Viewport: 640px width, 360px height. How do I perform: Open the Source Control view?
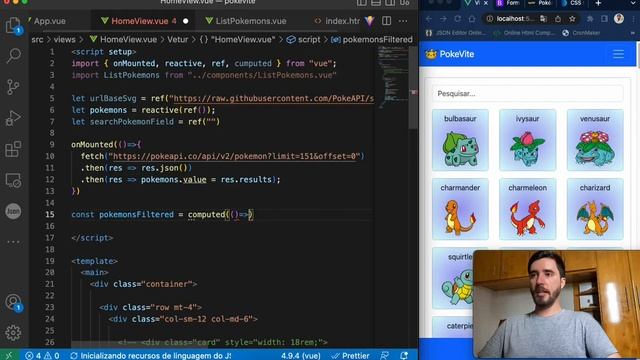pyautogui.click(x=13, y=87)
